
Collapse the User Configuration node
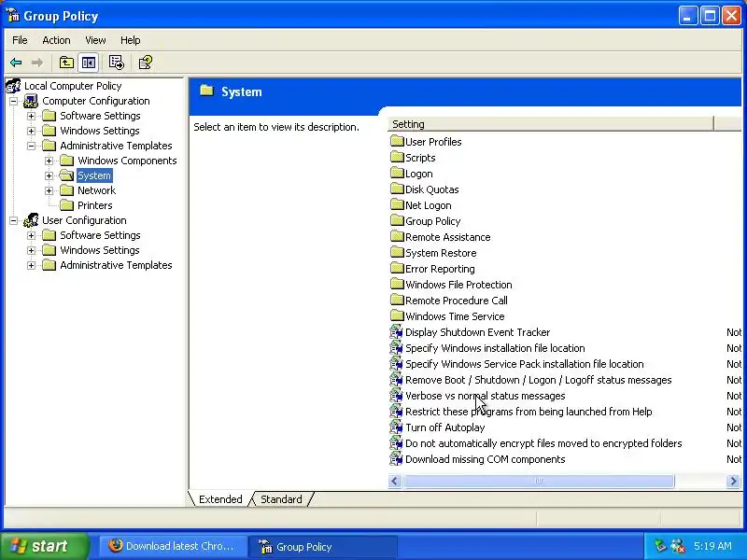pyautogui.click(x=13, y=220)
